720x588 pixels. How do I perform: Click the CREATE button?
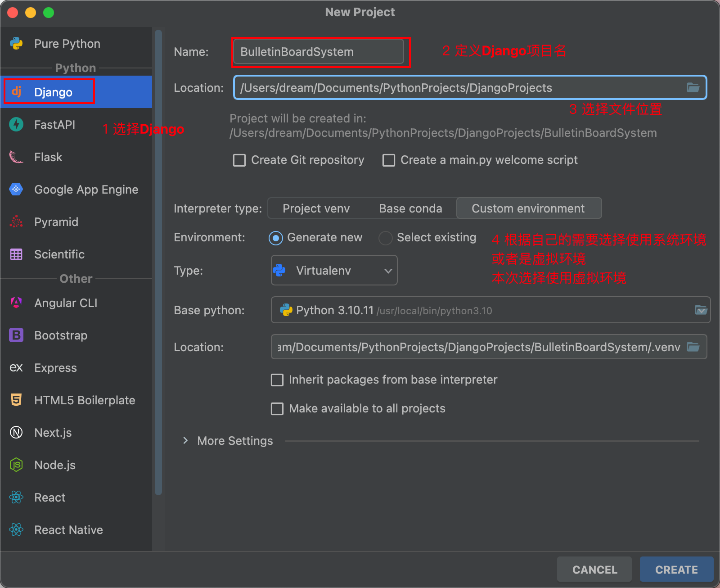click(676, 570)
